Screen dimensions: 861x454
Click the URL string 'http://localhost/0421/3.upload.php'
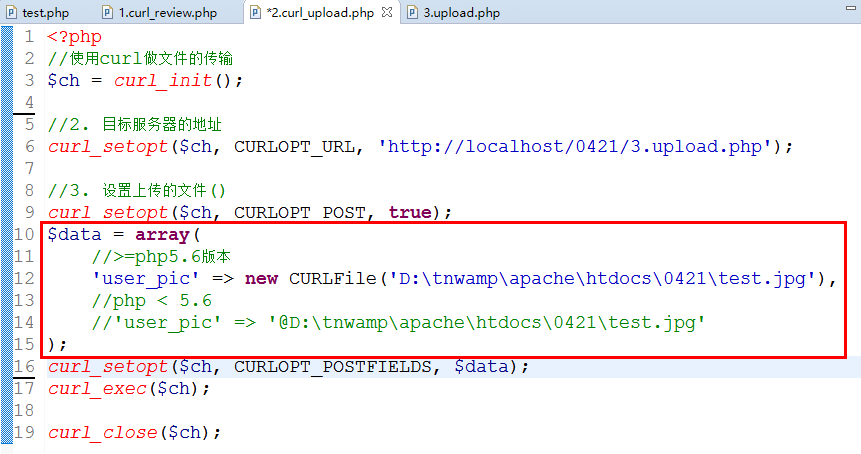575,147
